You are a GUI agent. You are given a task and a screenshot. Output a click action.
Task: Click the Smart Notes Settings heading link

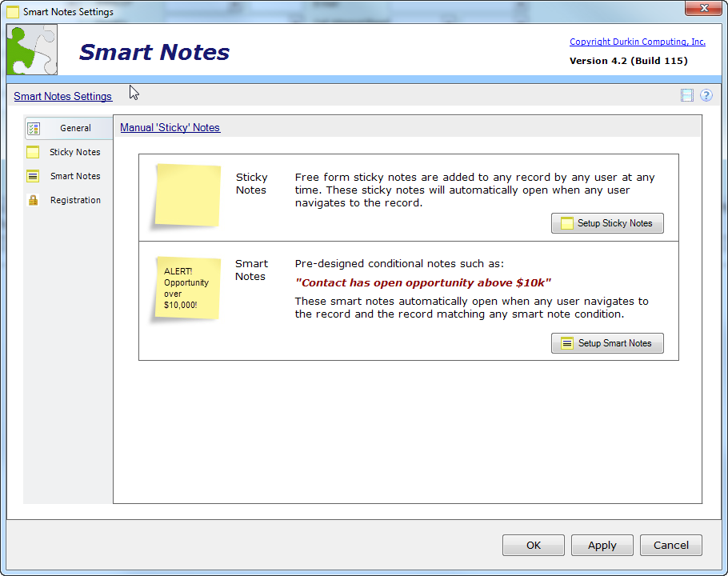click(62, 96)
